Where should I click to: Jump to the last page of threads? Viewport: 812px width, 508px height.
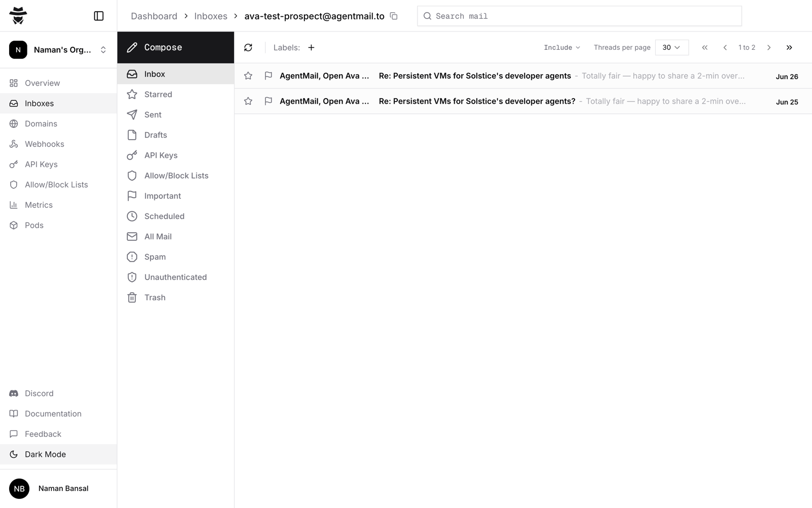click(x=789, y=47)
